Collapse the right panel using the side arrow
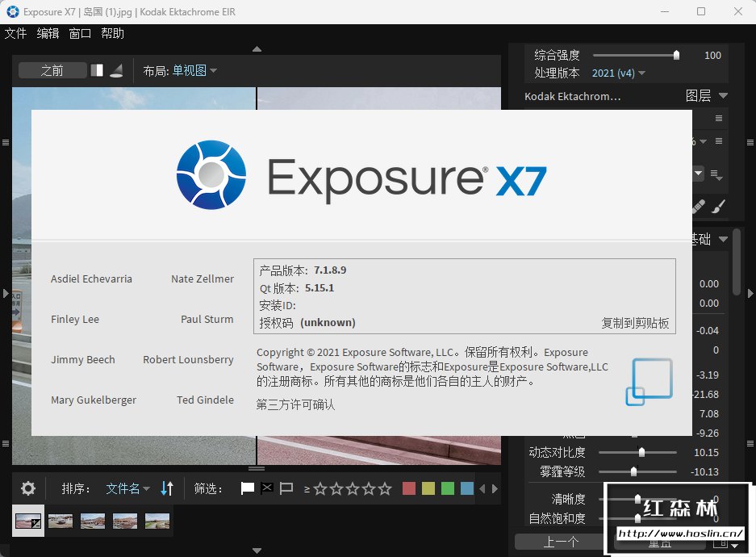Viewport: 756px width, 557px height. 750,293
